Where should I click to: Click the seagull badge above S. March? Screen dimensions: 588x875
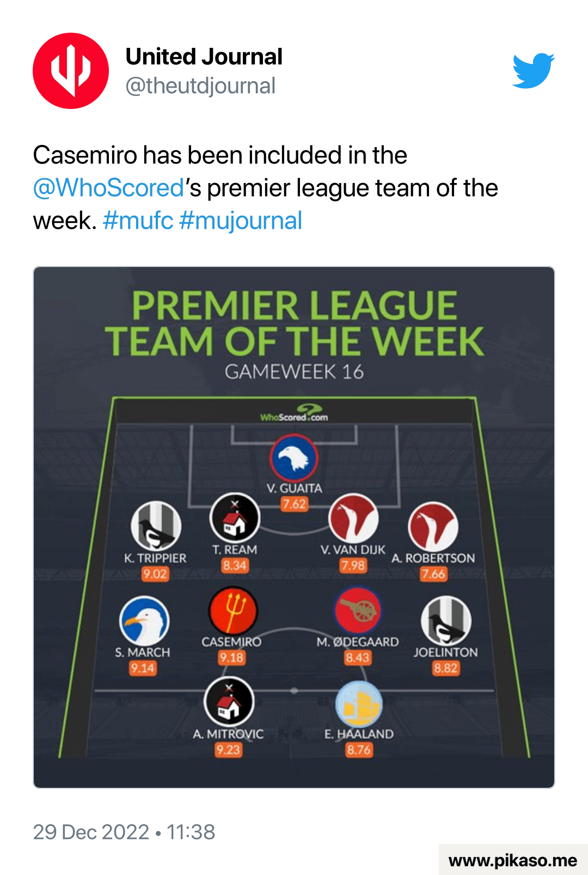click(x=144, y=621)
